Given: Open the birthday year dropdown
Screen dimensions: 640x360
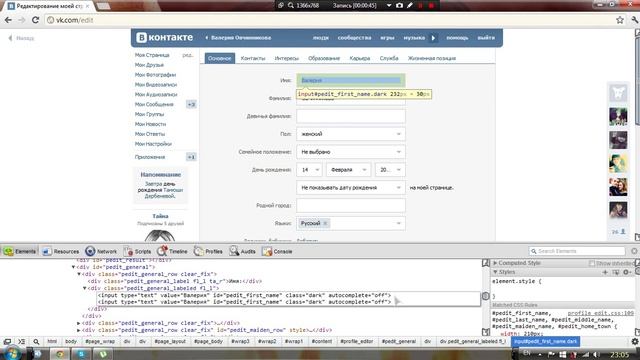Looking at the screenshot, I should [390, 170].
